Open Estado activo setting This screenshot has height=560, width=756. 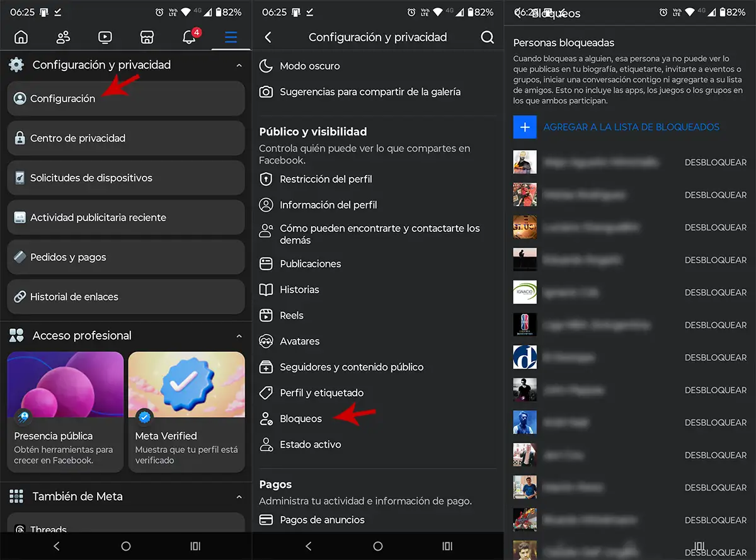[310, 444]
